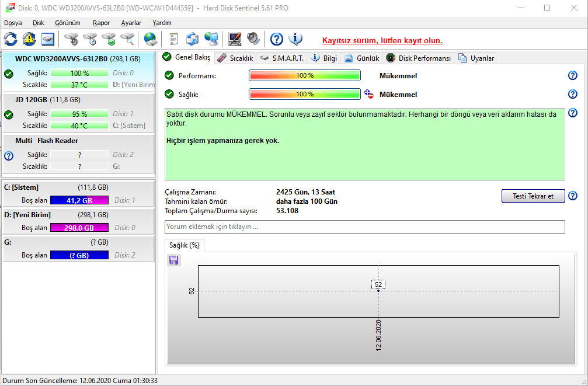The height and width of the screenshot is (386, 588).
Task: Select the JD 120GB disk entry
Action: coord(78,113)
